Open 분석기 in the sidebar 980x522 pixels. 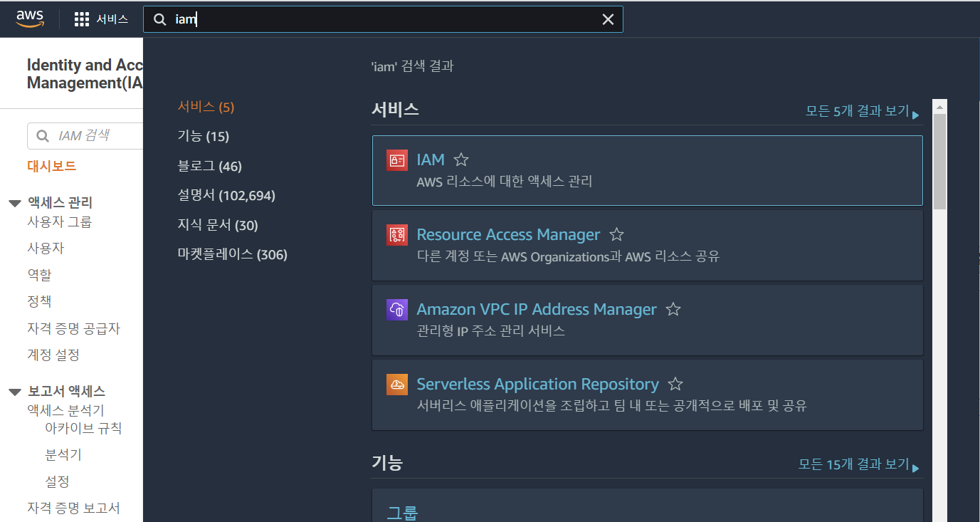coord(63,454)
